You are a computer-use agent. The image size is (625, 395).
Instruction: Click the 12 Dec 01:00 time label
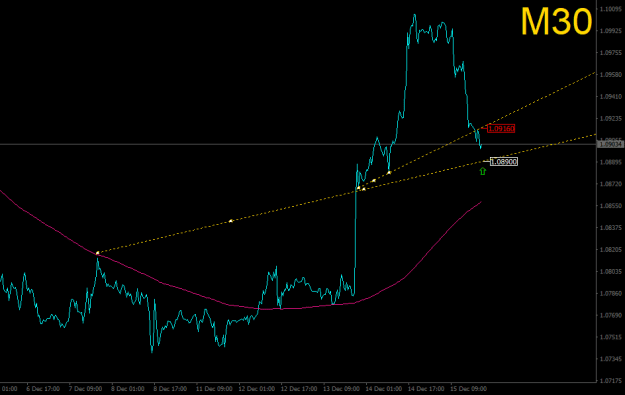(x=256, y=389)
